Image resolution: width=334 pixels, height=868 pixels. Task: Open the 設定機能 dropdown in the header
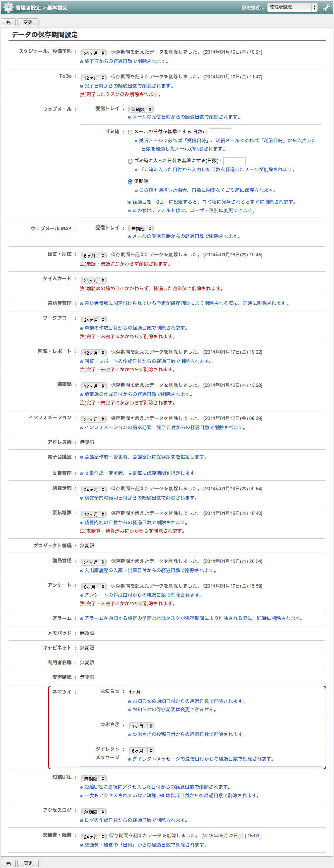pos(292,7)
